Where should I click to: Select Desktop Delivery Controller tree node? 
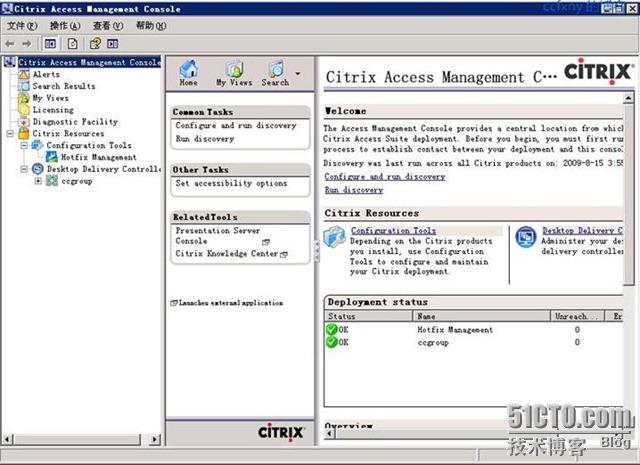point(103,169)
